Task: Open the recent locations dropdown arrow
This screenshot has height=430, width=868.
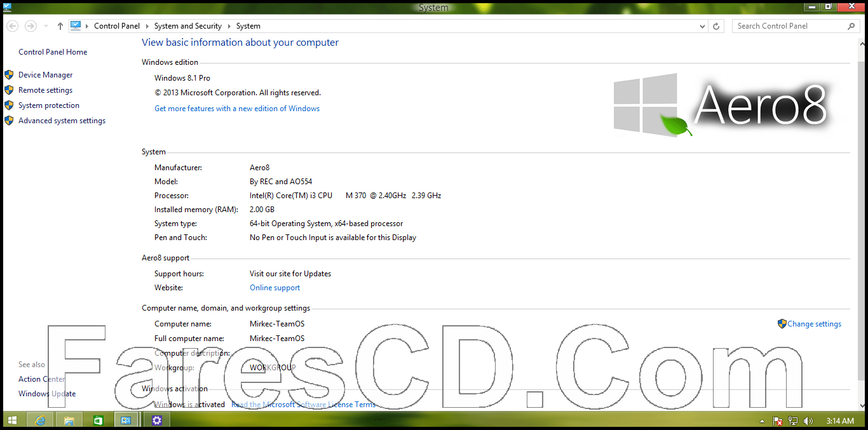Action: [x=46, y=26]
